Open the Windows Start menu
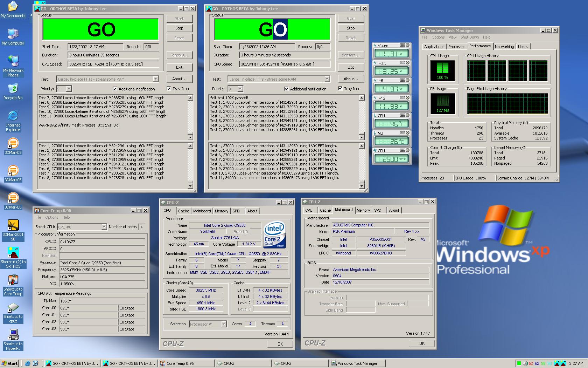Image resolution: width=588 pixels, height=368 pixels. click(x=10, y=363)
